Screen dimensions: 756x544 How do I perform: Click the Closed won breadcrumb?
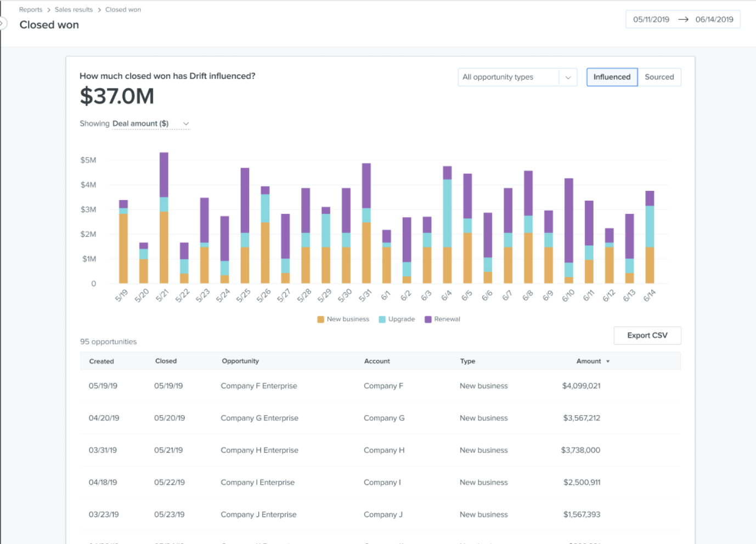[123, 9]
